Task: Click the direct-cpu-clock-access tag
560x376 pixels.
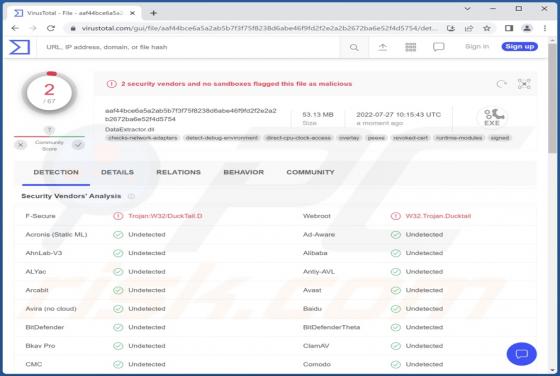Action: 298,138
